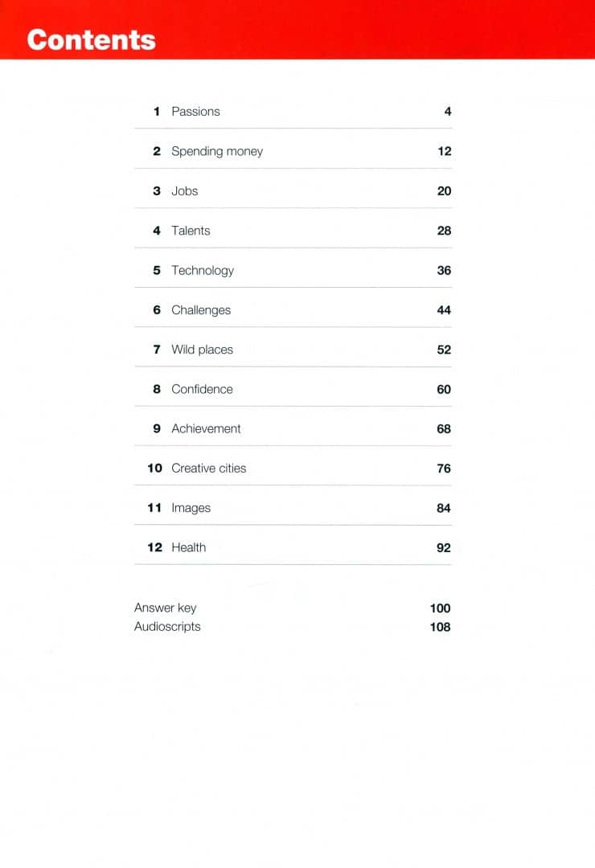Open the Challenges chapter
Image resolution: width=595 pixels, height=868 pixels.
pyautogui.click(x=201, y=310)
